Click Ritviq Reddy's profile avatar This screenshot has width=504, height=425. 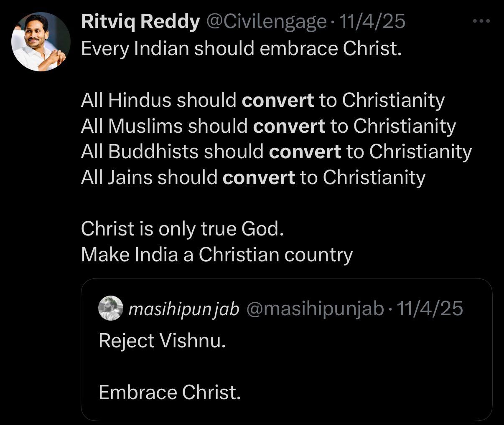[x=41, y=41]
